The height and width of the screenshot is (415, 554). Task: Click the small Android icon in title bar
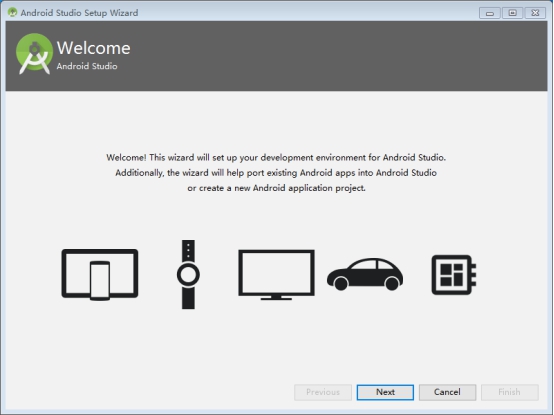coord(12,12)
